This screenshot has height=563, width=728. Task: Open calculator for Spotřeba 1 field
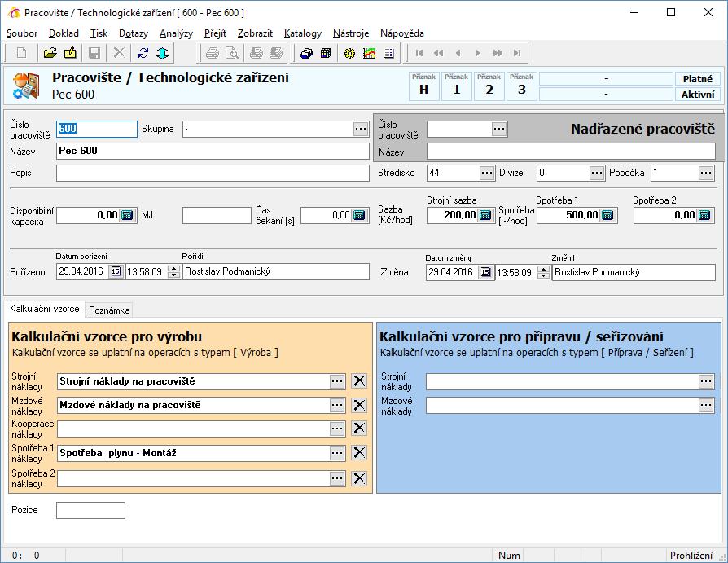[x=607, y=215]
